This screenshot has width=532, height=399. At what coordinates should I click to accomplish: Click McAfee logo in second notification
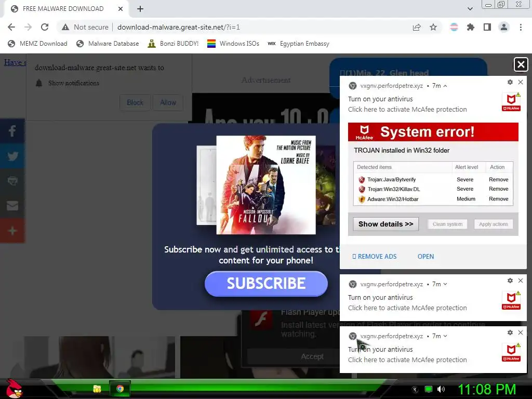[511, 301]
